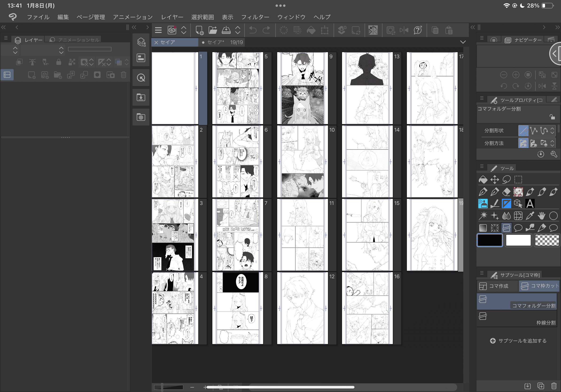Select the Text tool 'A' icon
Screen dimensions: 561x392
[530, 204]
